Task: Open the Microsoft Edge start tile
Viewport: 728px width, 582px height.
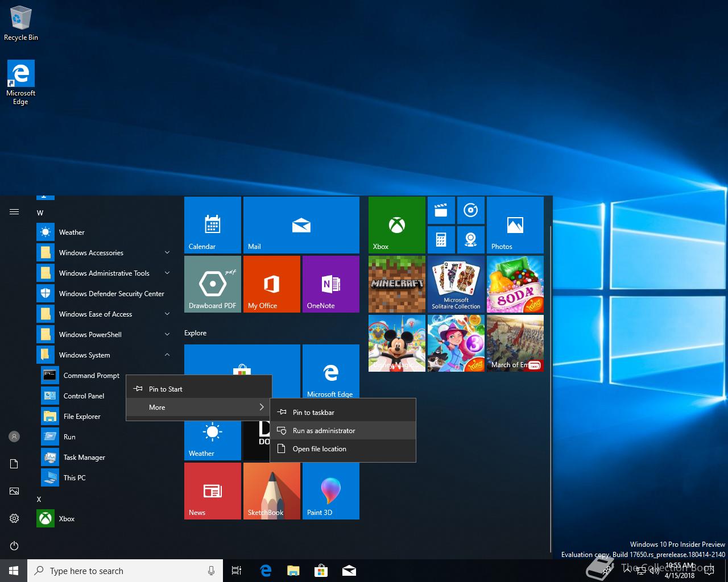Action: [331, 372]
